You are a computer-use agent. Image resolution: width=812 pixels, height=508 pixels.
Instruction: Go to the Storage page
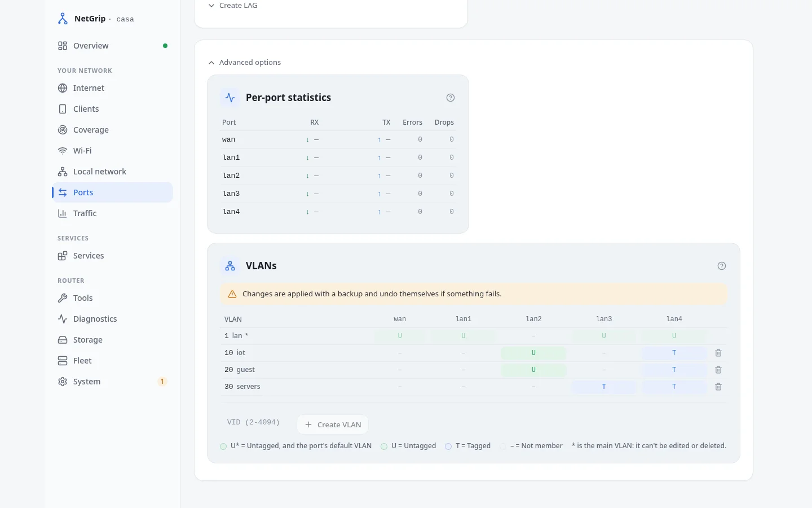(x=112, y=340)
